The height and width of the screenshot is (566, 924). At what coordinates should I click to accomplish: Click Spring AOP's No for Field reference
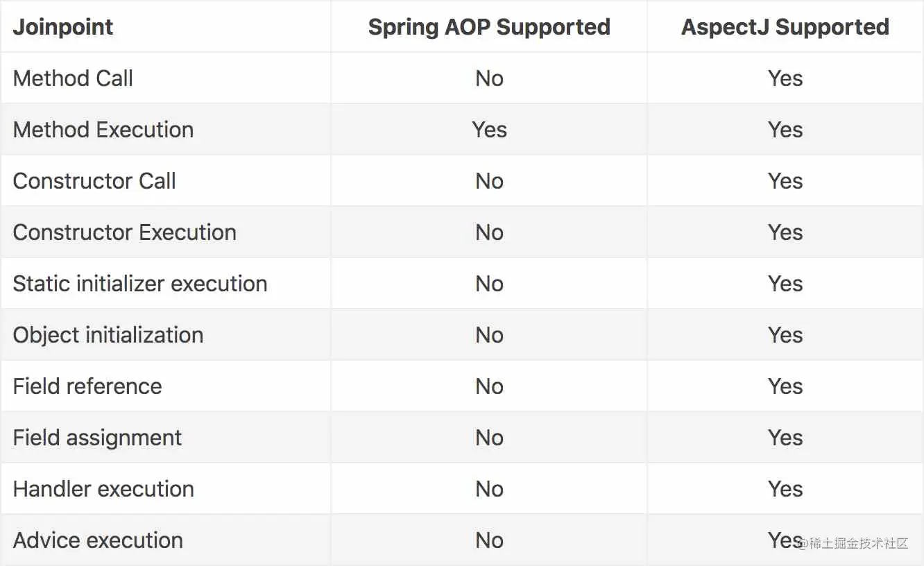489,386
